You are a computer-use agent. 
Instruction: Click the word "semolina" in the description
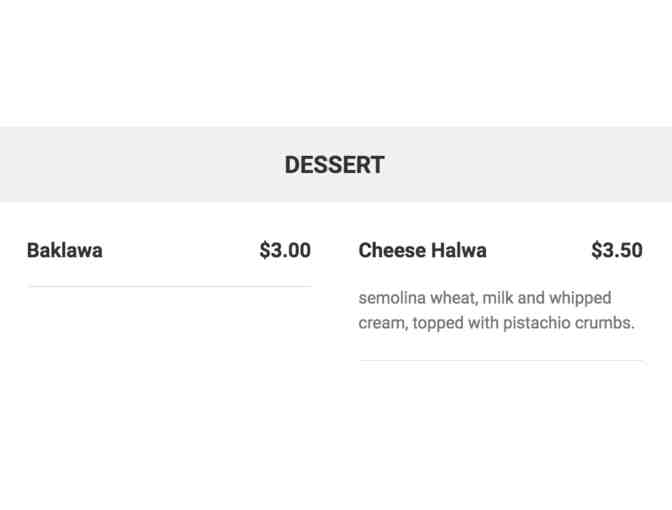click(393, 298)
